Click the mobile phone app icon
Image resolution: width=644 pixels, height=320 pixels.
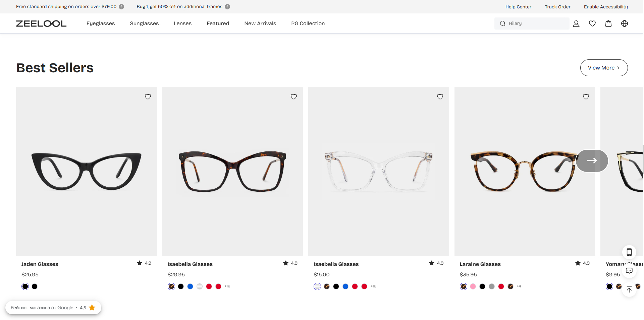629,252
